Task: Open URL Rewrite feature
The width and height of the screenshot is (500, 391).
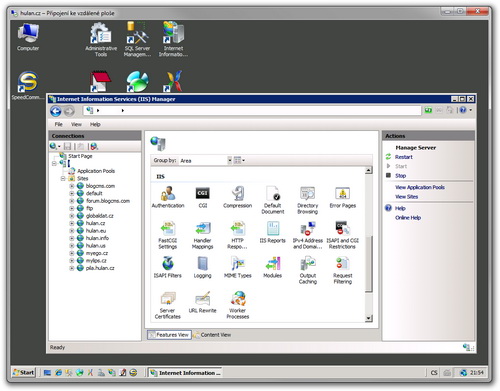Action: (x=203, y=302)
